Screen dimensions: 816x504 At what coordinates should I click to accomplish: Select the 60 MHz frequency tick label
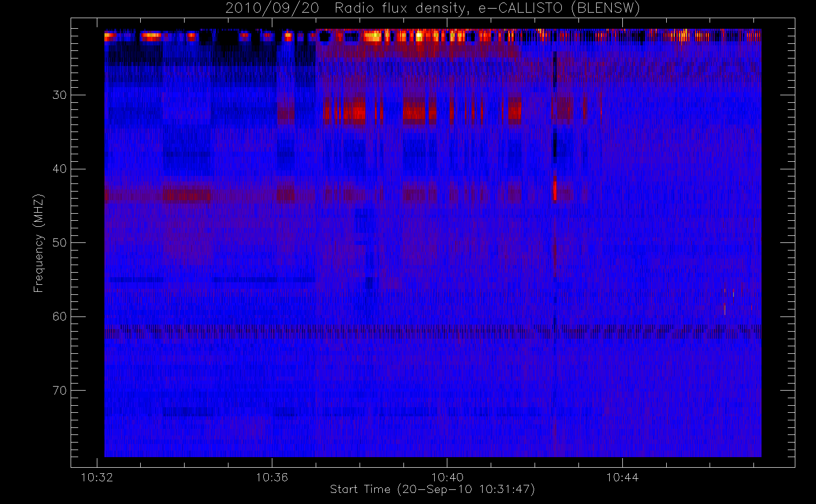coord(60,317)
